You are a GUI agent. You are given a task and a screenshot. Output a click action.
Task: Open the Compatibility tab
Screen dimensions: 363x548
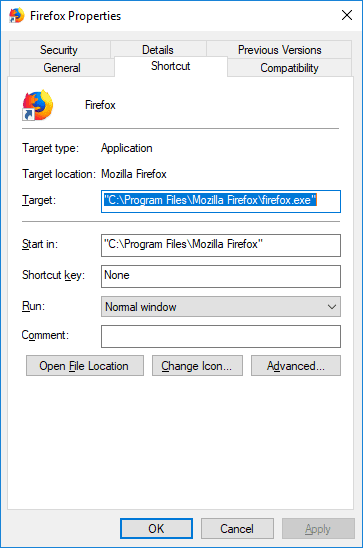point(289,67)
